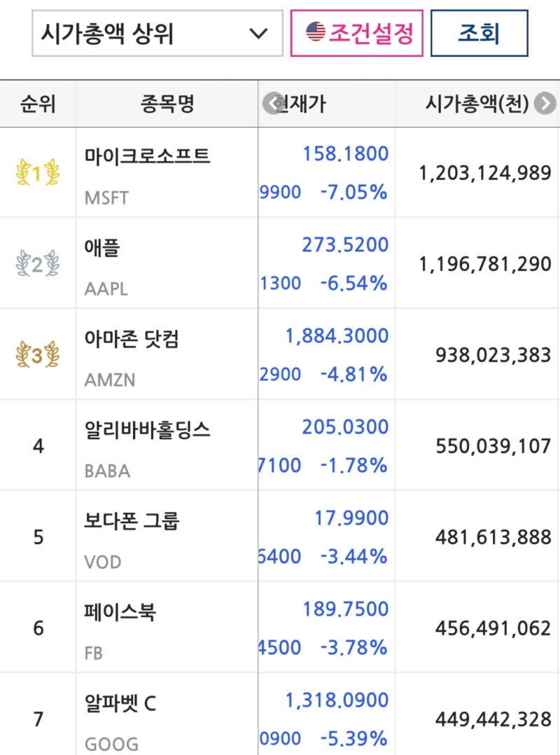Expand more columns using the right scroll arrow
The image size is (560, 755).
click(x=545, y=104)
